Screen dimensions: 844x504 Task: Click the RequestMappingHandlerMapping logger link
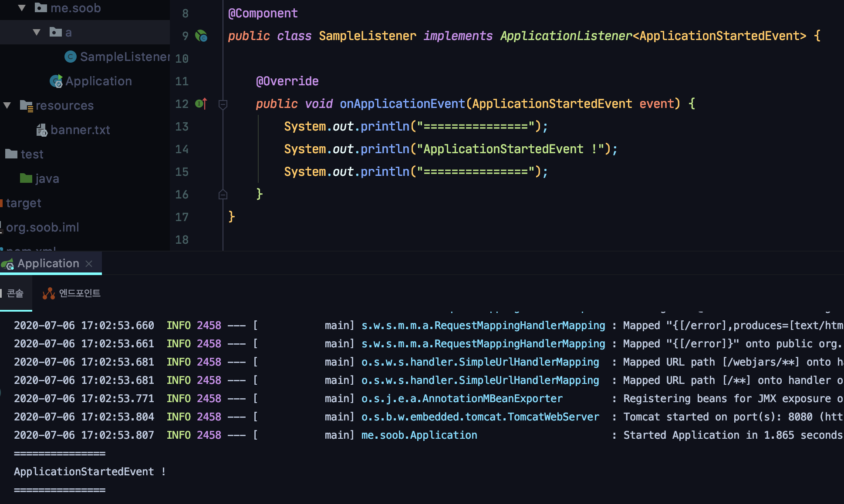[483, 326]
